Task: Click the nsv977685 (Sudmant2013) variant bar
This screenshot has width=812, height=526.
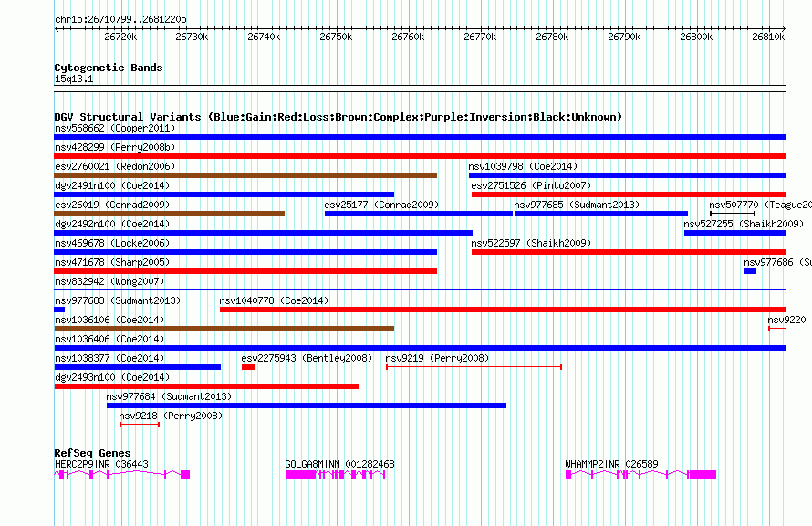Action: [x=601, y=214]
